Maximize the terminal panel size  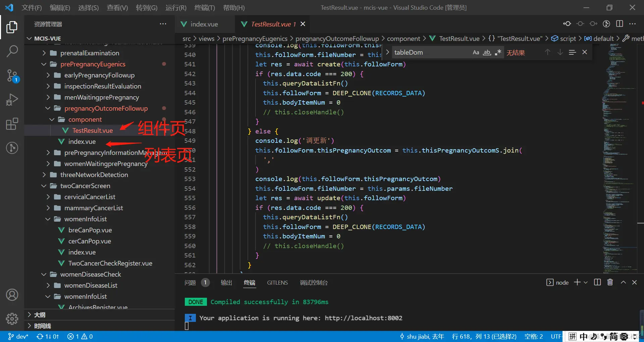623,282
